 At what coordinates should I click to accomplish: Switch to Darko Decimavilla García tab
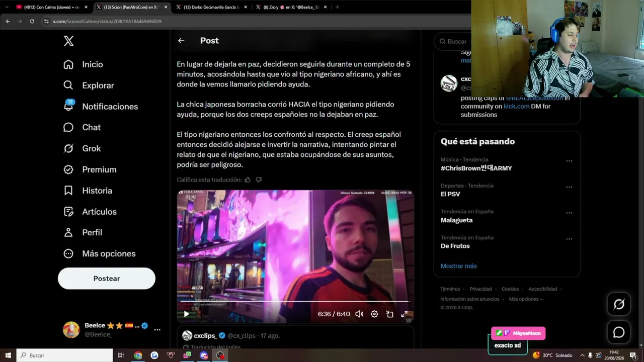pos(210,7)
